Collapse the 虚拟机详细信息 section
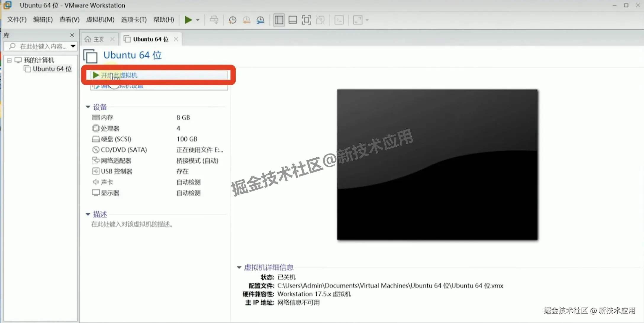Viewport: 644px width, 323px height. pyautogui.click(x=239, y=267)
